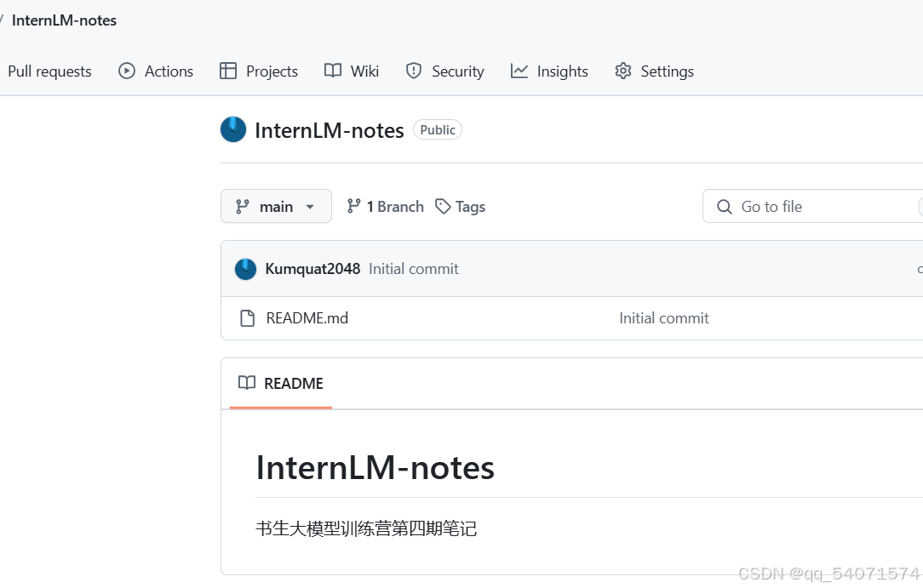Click the Projects table icon
923x588 pixels.
(x=228, y=71)
